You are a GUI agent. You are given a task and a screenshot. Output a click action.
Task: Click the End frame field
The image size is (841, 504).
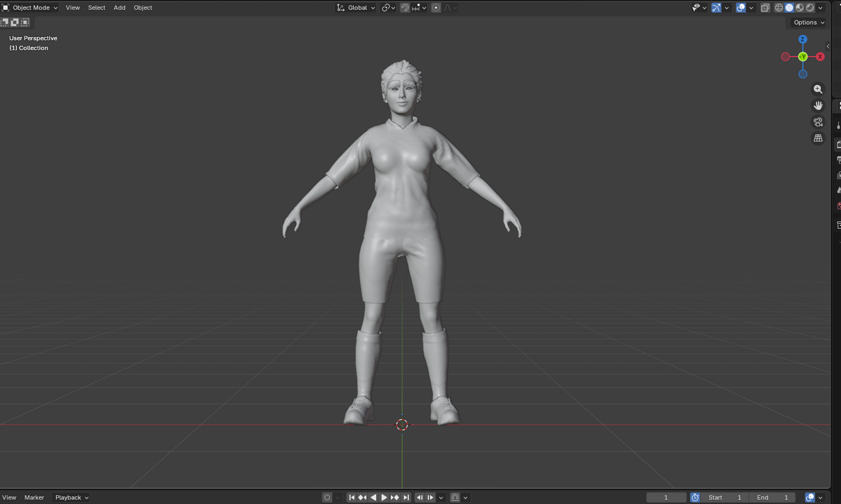[x=772, y=497]
